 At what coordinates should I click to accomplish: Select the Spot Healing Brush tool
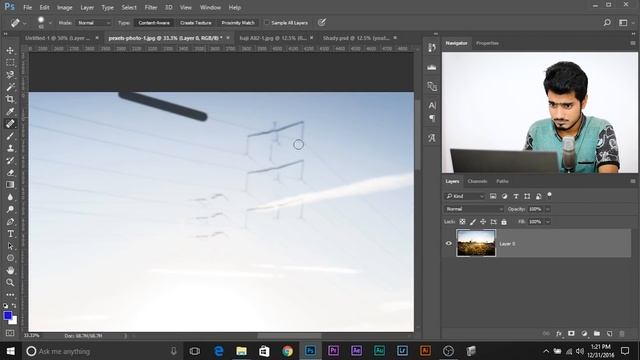pos(10,124)
